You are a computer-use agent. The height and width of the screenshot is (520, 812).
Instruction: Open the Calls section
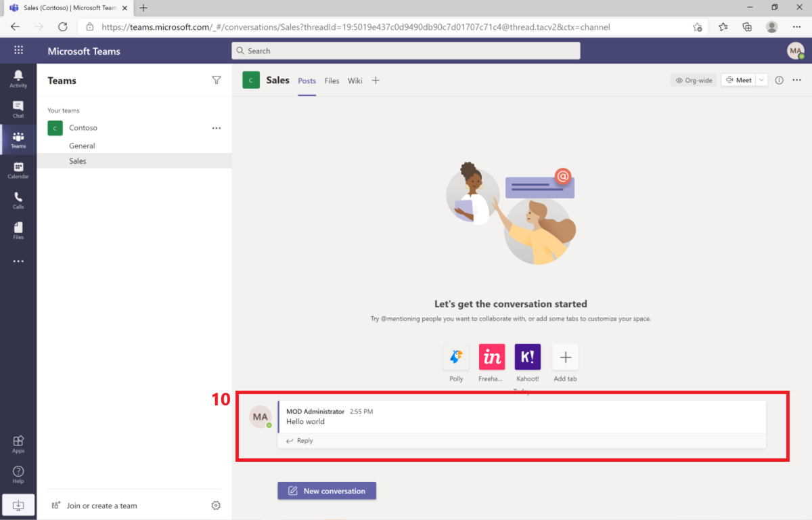click(18, 200)
